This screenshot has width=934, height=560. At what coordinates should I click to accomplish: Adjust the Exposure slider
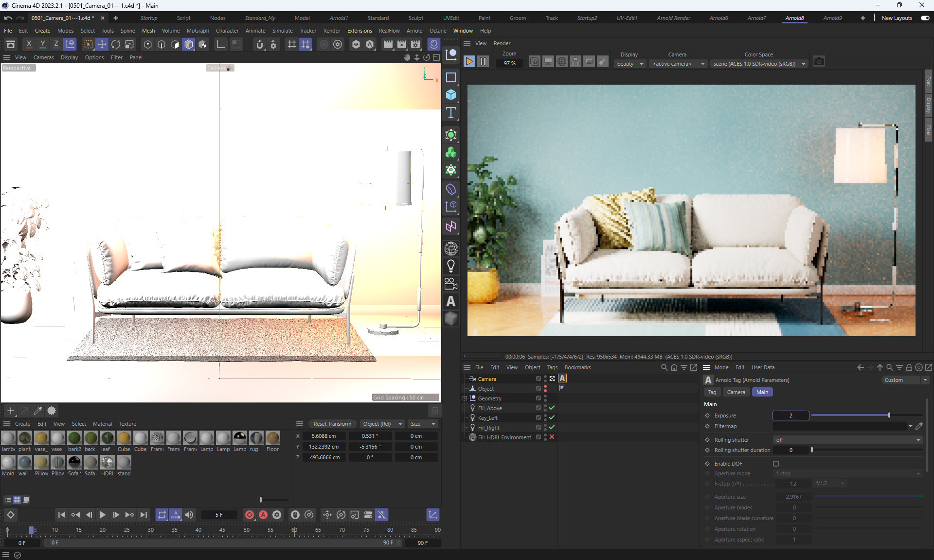point(889,415)
